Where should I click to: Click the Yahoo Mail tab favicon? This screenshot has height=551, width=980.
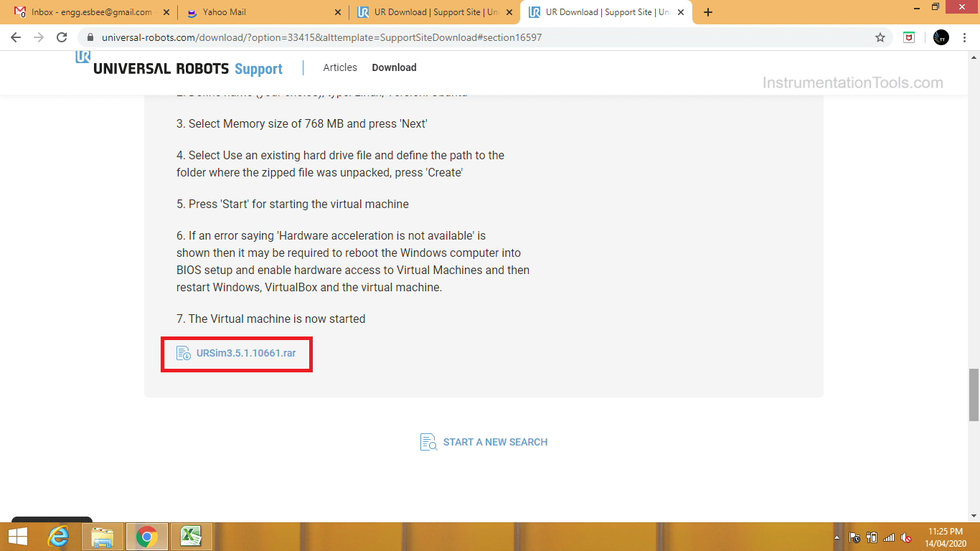click(192, 12)
